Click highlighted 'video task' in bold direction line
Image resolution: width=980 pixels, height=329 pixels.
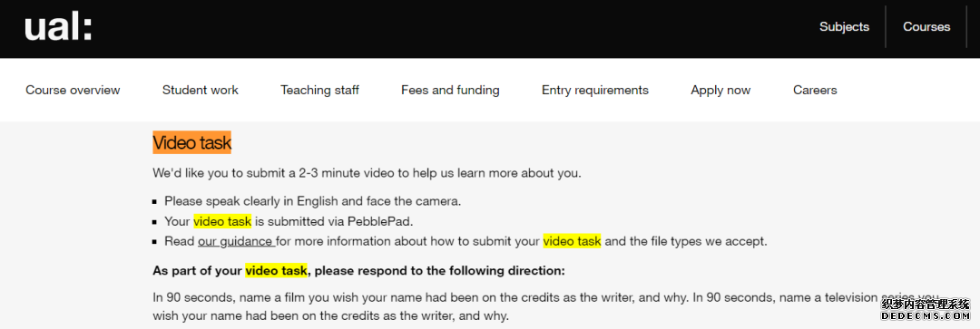[x=276, y=271]
